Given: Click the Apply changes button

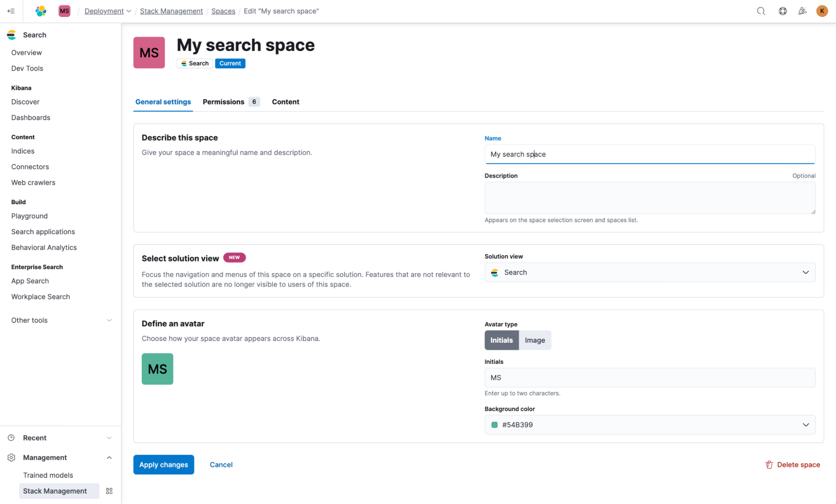Looking at the screenshot, I should tap(164, 465).
